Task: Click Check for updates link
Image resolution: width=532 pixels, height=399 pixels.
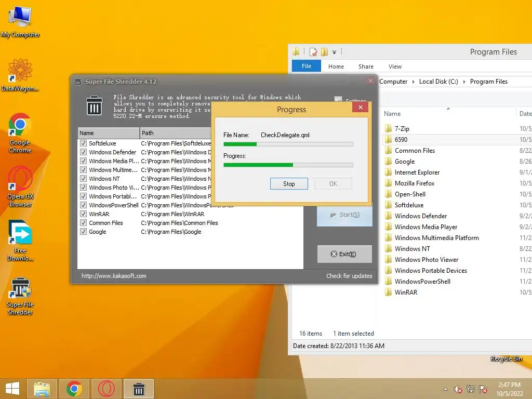Action: [349, 276]
